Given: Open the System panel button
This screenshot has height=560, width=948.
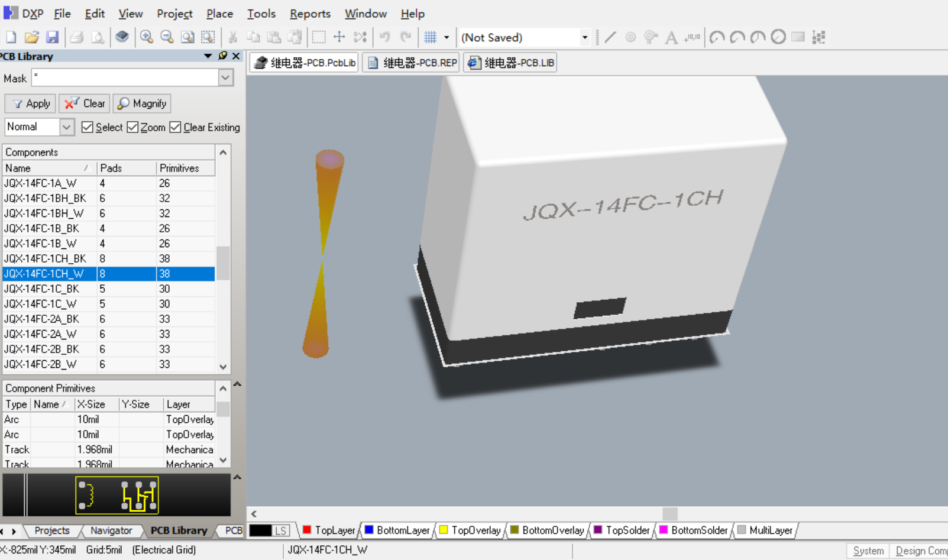Looking at the screenshot, I should tap(868, 551).
